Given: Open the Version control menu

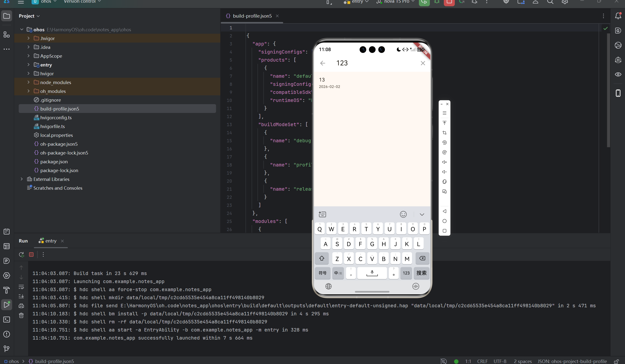Looking at the screenshot, I should [x=82, y=1].
